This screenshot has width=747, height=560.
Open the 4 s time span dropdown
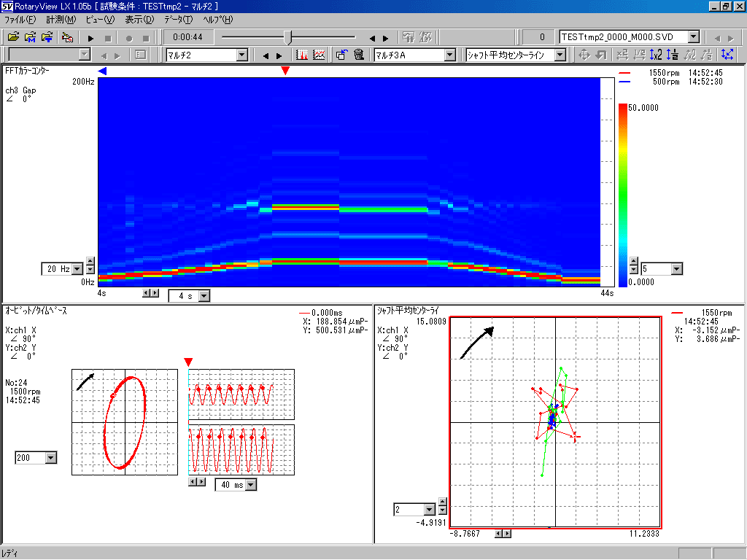tap(204, 296)
